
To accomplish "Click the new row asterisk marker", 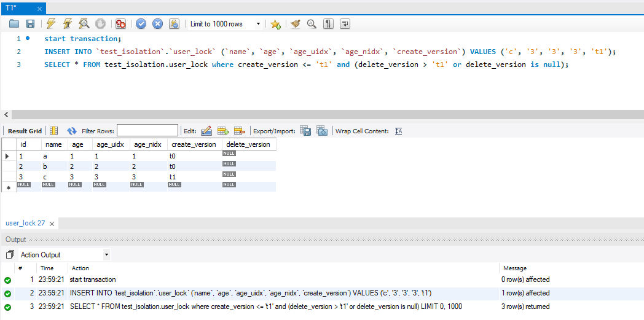I will (x=8, y=187).
